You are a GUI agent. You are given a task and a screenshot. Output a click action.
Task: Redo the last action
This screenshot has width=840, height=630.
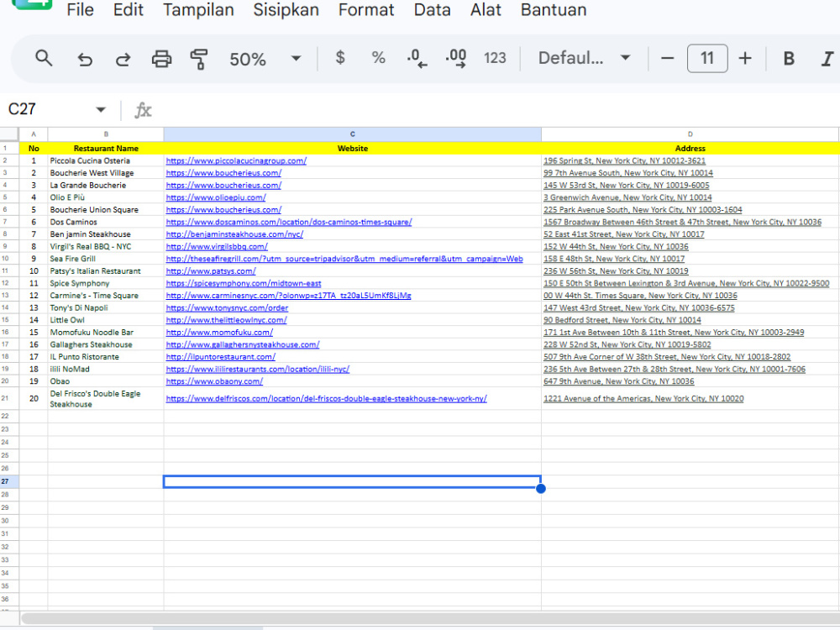pos(123,59)
